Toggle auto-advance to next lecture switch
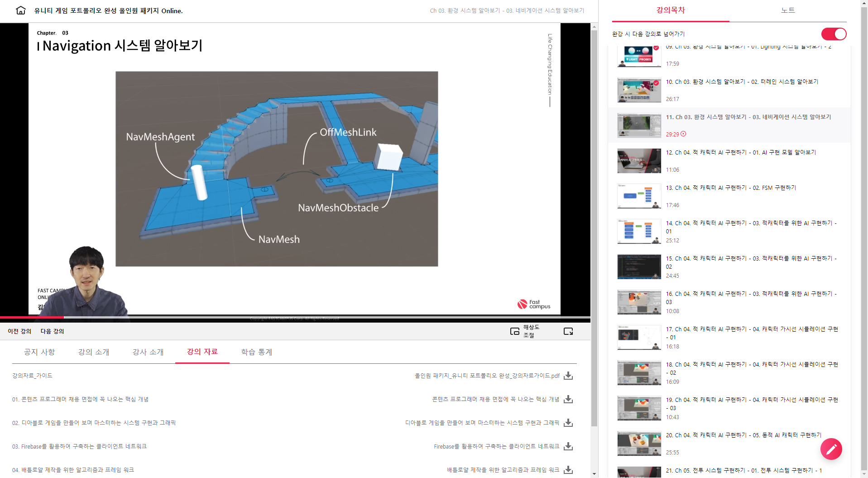The width and height of the screenshot is (868, 478). pos(834,34)
